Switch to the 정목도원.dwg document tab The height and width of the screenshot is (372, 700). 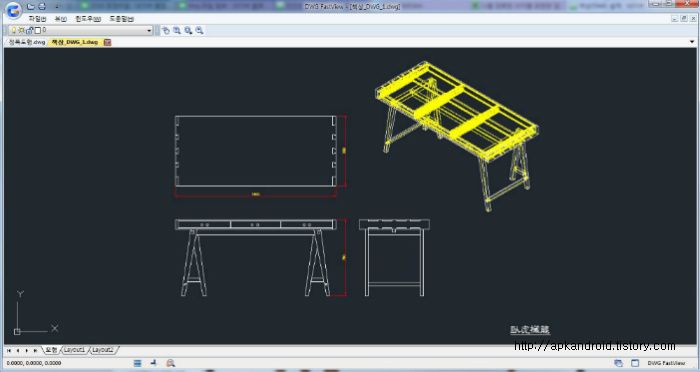(27, 42)
